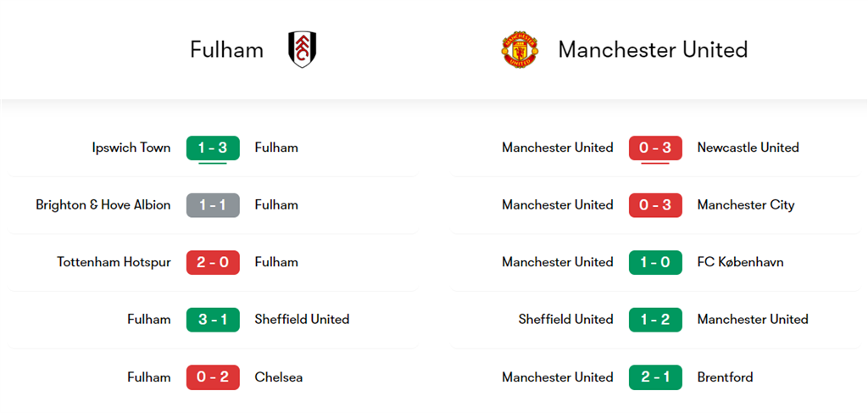Click the Brentford team name
The height and width of the screenshot is (413, 868).
tap(726, 377)
